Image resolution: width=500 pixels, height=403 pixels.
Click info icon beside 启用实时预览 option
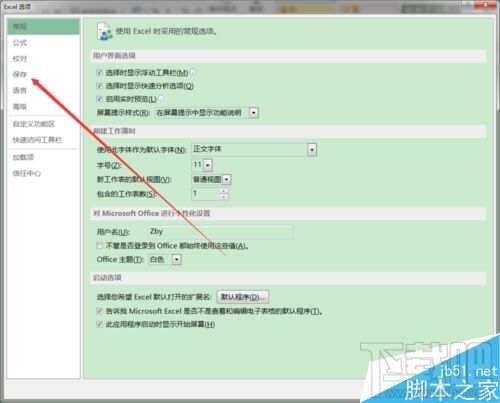pos(161,98)
